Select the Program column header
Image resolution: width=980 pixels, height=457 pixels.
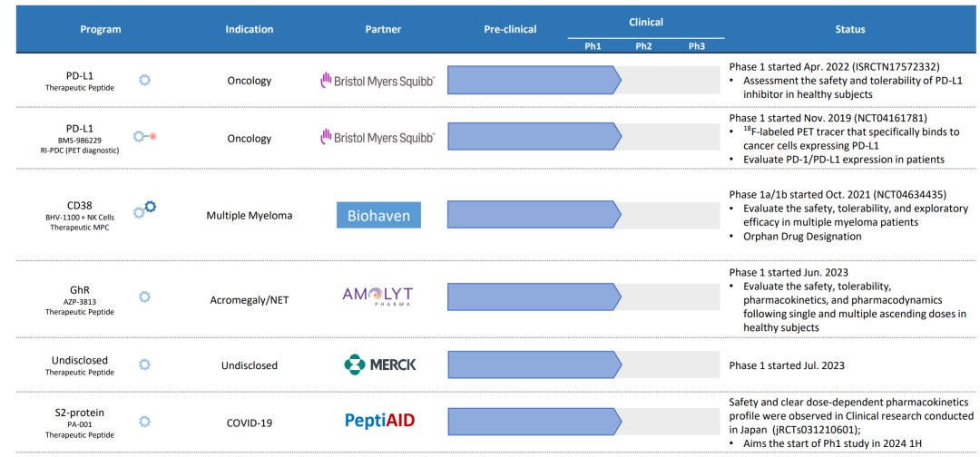pos(101,30)
